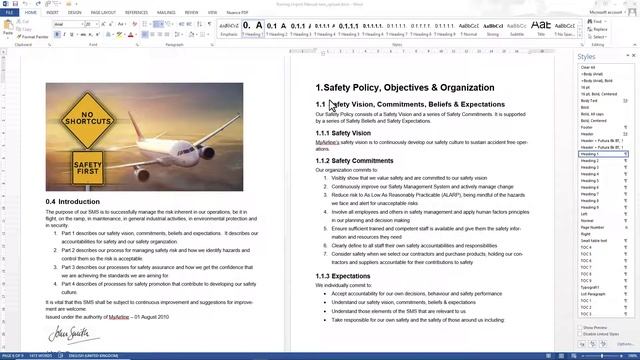Click the Center alignment icon
This screenshot has height=360, width=640.
click(x=152, y=35)
